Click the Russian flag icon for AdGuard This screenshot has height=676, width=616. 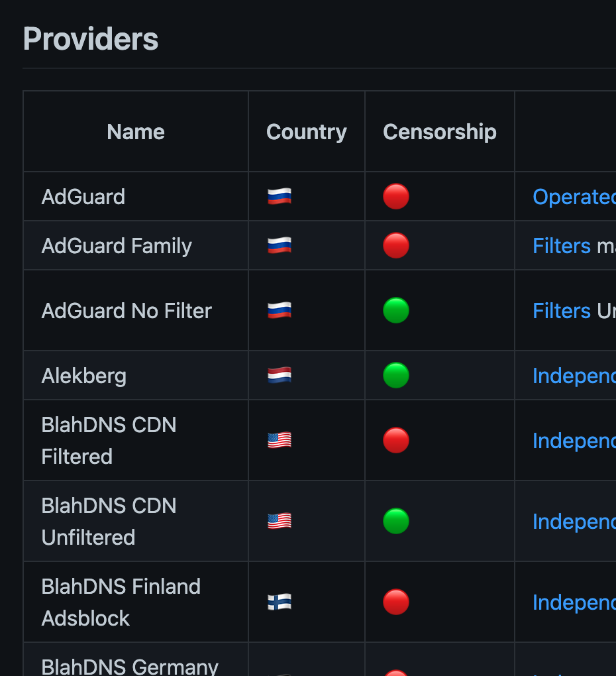pos(278,196)
